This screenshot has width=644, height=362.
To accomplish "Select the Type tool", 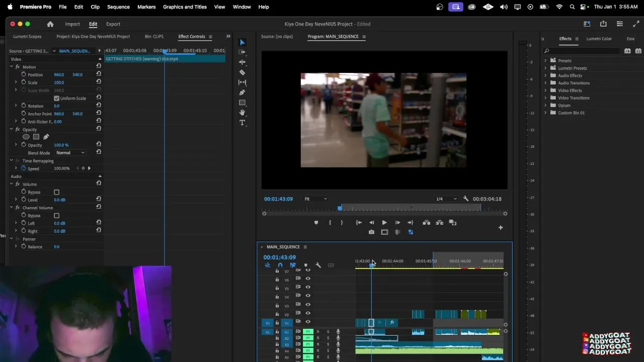I will [x=242, y=123].
